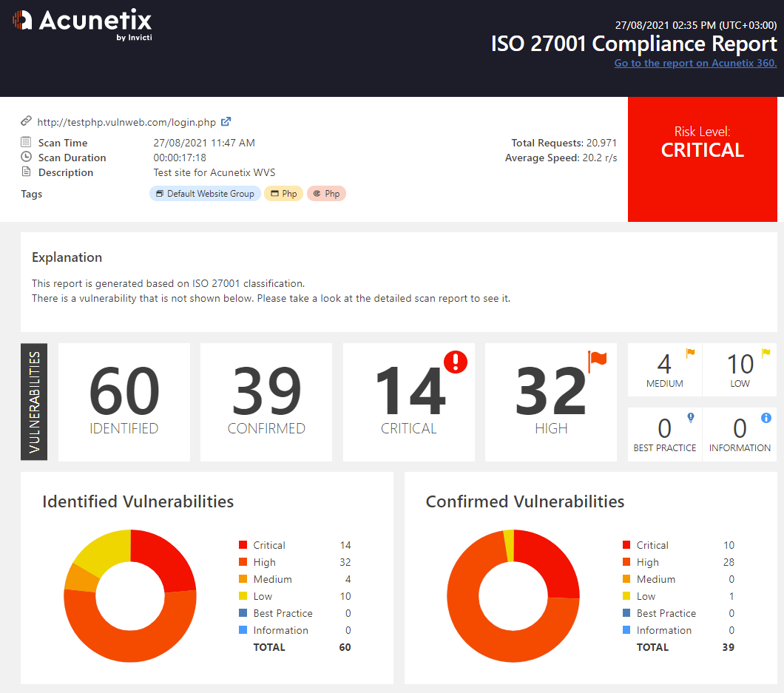784x693 pixels.
Task: Click the red Risk Level CRITICAL banner
Action: 703,159
